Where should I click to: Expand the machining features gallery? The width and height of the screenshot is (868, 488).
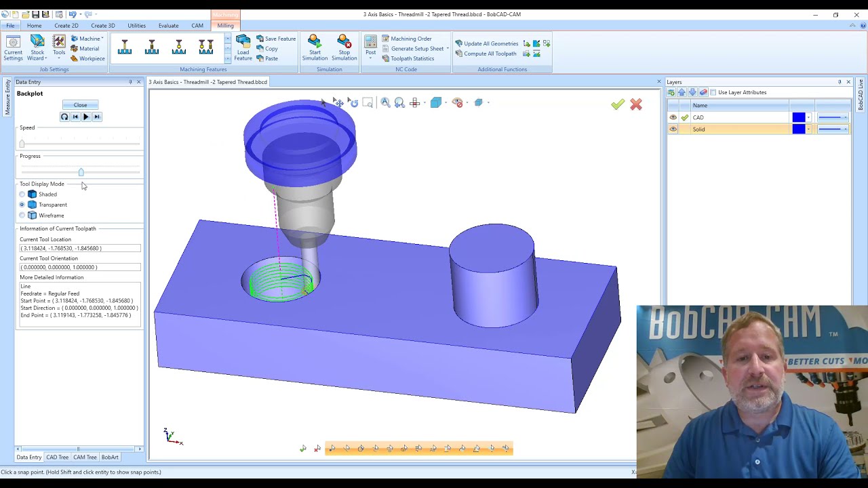click(x=227, y=59)
